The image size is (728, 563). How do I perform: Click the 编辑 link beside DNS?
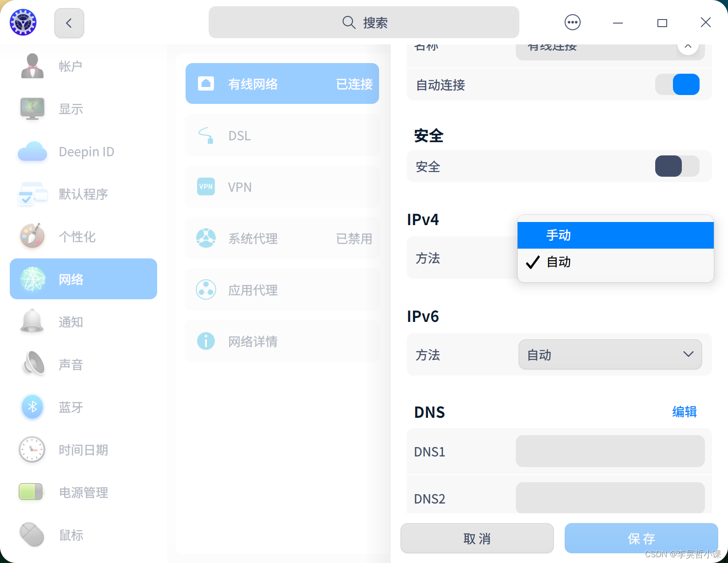click(684, 412)
